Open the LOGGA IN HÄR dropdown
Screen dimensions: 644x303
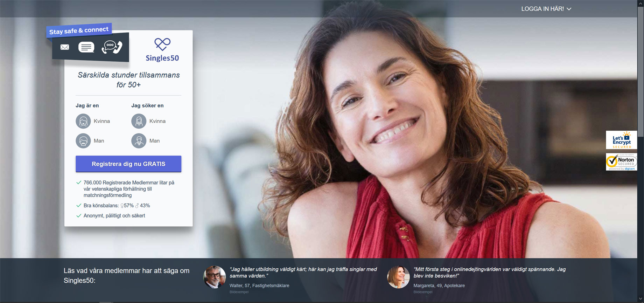[546, 9]
